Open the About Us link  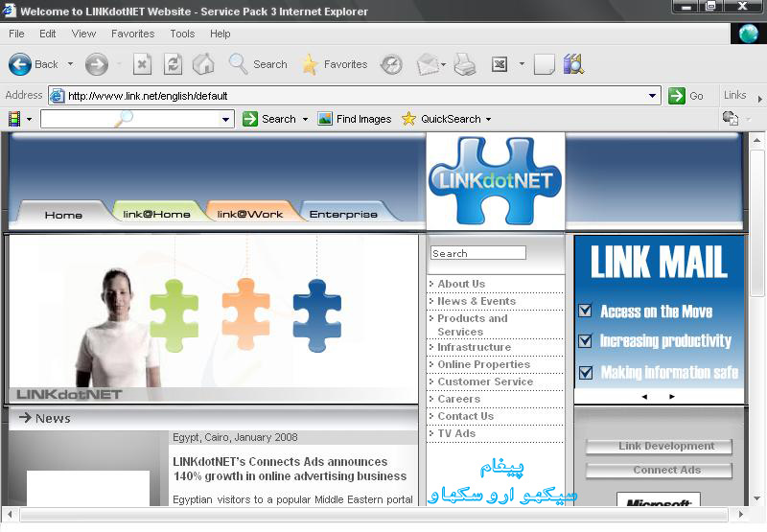click(x=461, y=284)
